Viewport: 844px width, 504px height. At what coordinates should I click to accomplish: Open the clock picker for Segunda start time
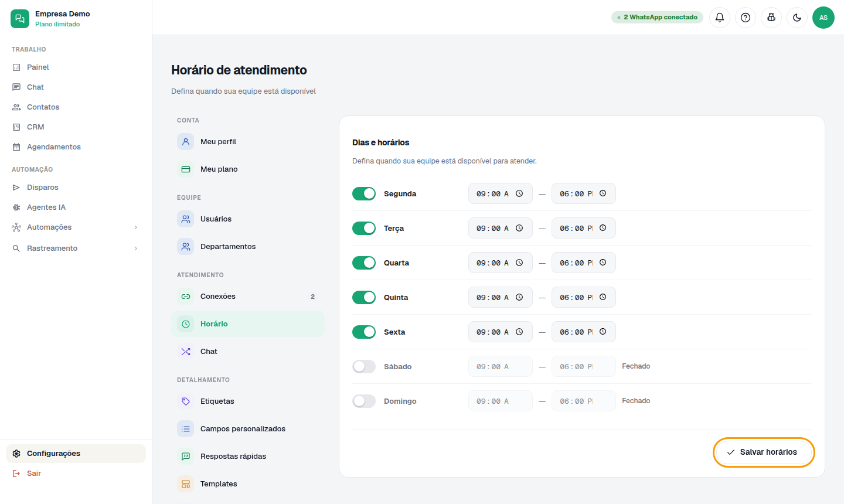(x=519, y=193)
